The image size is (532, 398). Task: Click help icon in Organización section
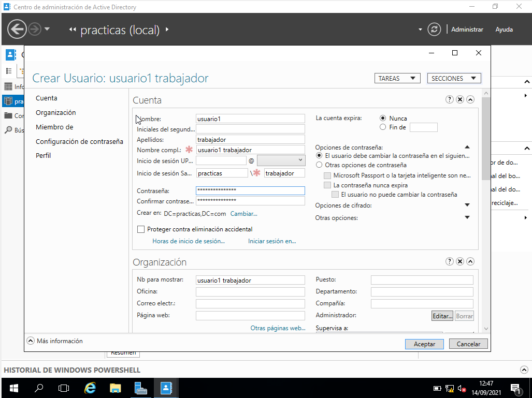pyautogui.click(x=449, y=262)
